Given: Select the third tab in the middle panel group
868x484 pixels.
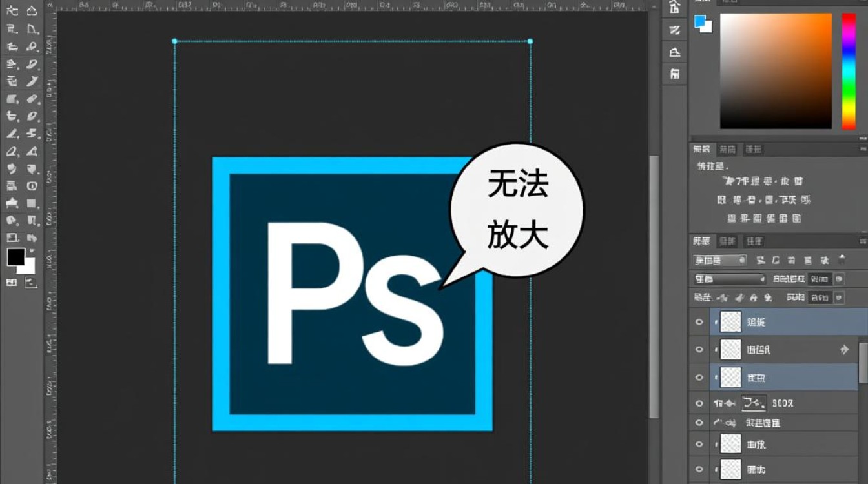Looking at the screenshot, I should coord(753,149).
